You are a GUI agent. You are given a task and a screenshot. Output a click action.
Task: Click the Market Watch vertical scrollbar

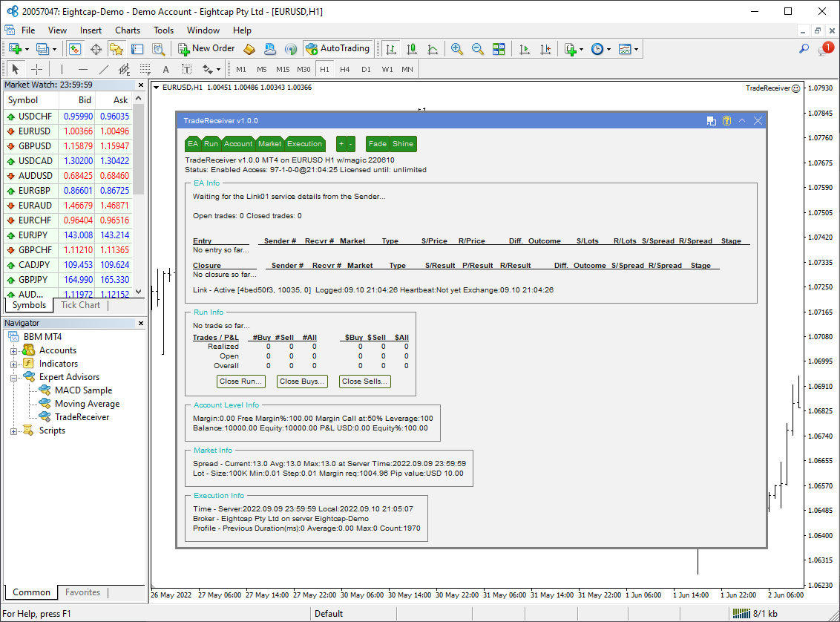point(139,195)
